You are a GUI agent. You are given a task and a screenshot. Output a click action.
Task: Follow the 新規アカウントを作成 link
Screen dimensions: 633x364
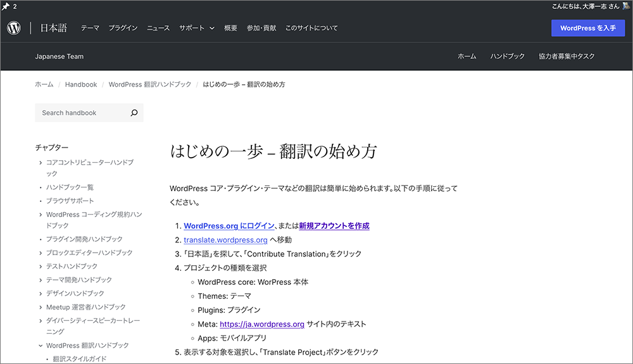click(x=334, y=226)
